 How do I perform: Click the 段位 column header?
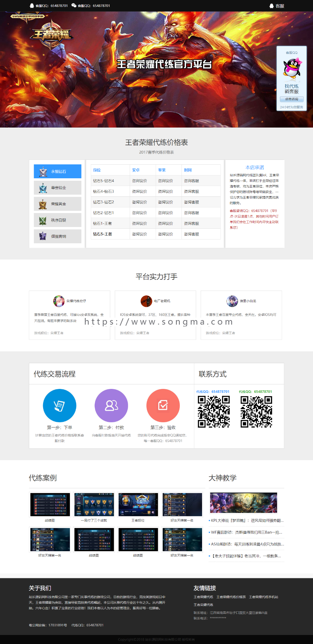tap(97, 170)
